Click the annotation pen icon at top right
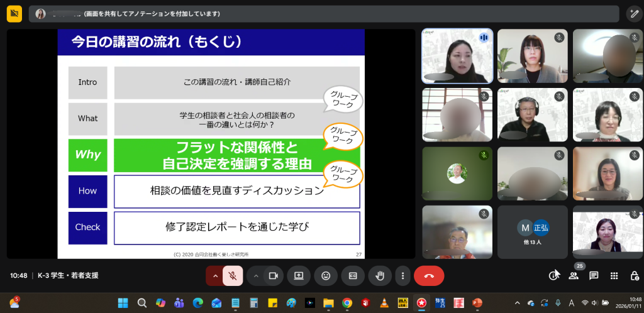644x313 pixels. 633,13
